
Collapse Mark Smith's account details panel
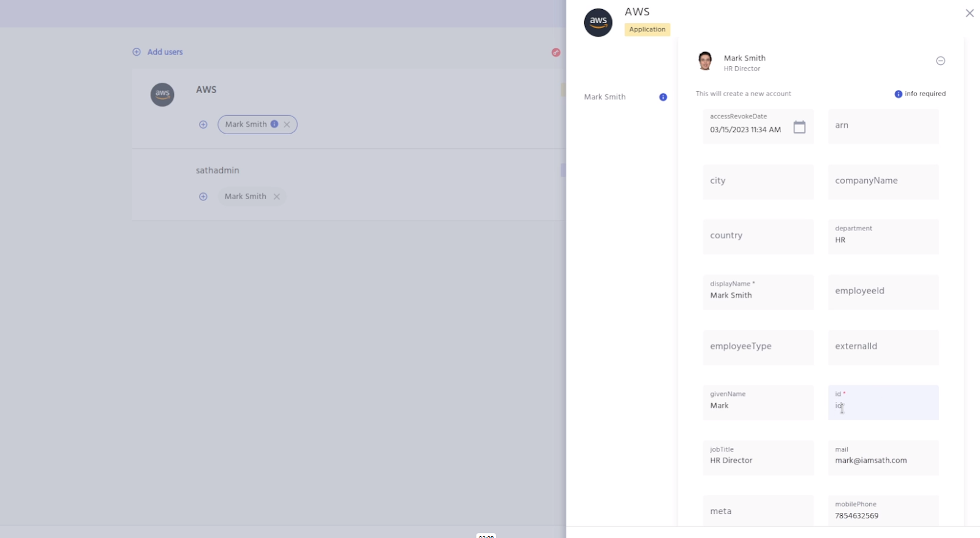click(940, 61)
